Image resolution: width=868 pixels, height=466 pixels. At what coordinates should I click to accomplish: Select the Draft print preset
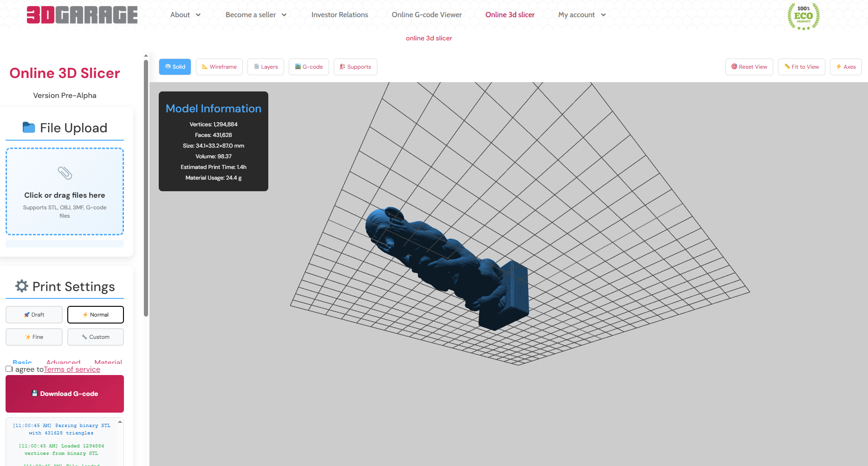click(x=34, y=315)
